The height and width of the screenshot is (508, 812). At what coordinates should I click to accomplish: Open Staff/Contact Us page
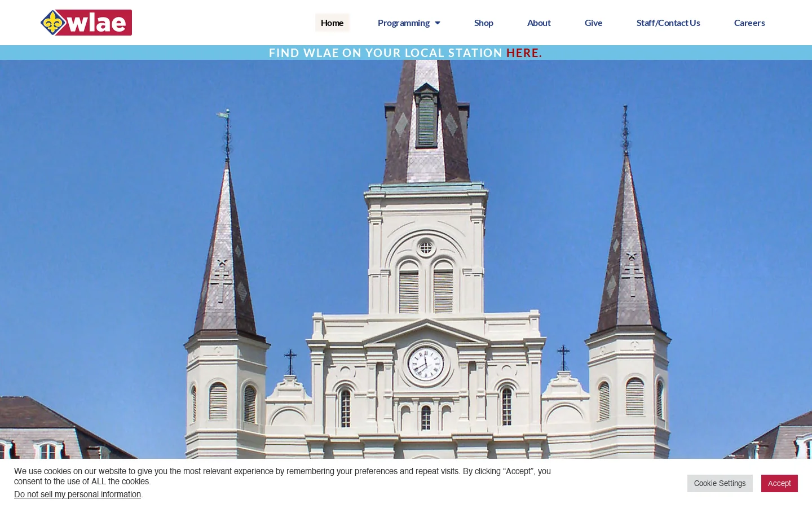[668, 23]
